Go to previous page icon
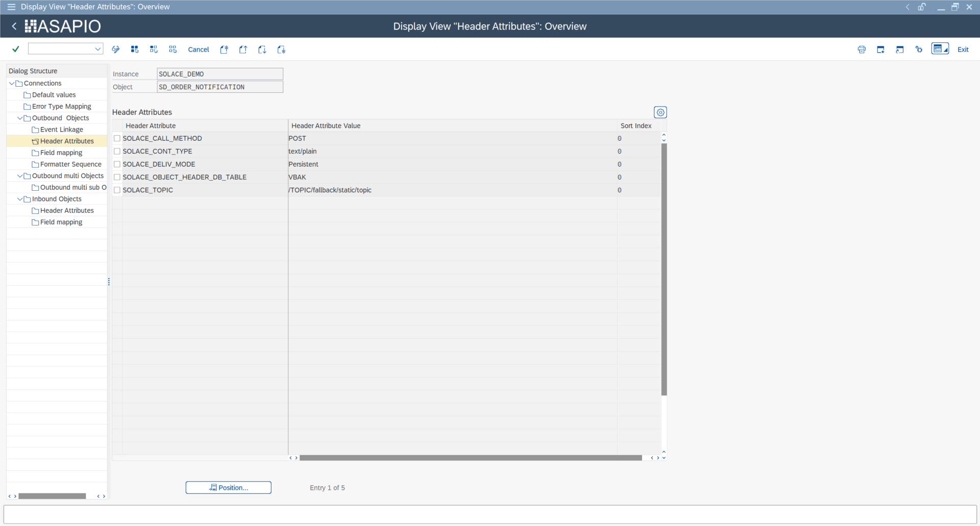The height and width of the screenshot is (526, 980). tap(243, 49)
